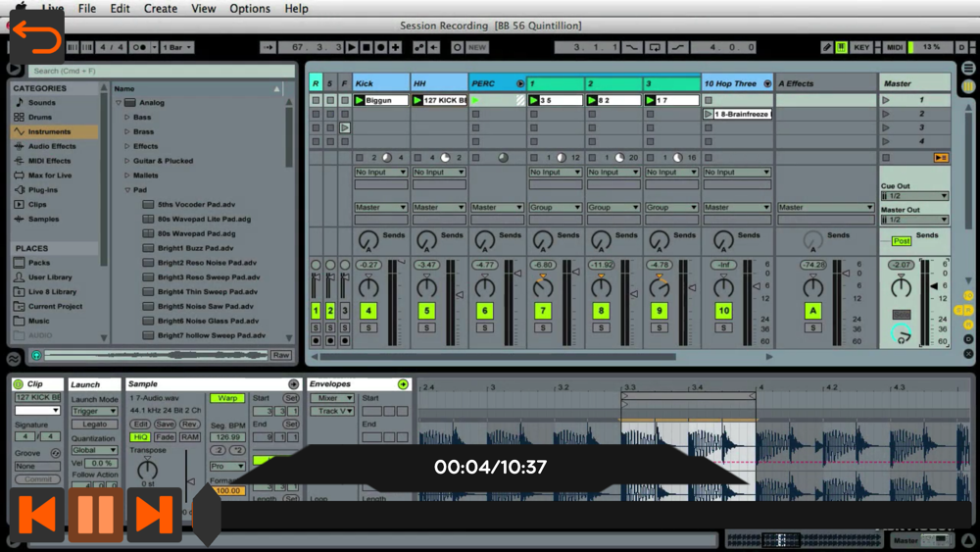The height and width of the screenshot is (552, 980).
Task: Open the Max for Live category
Action: (49, 176)
